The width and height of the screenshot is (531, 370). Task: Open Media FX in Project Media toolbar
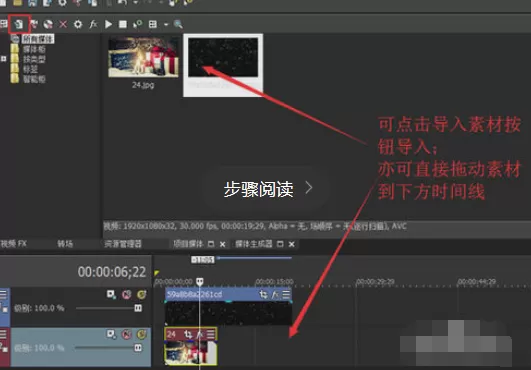click(x=93, y=24)
